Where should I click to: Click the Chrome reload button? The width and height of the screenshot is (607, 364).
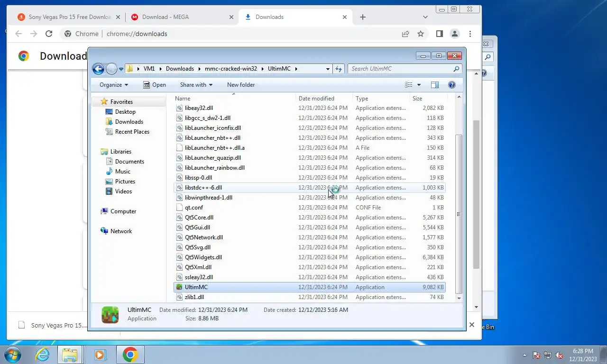point(48,34)
